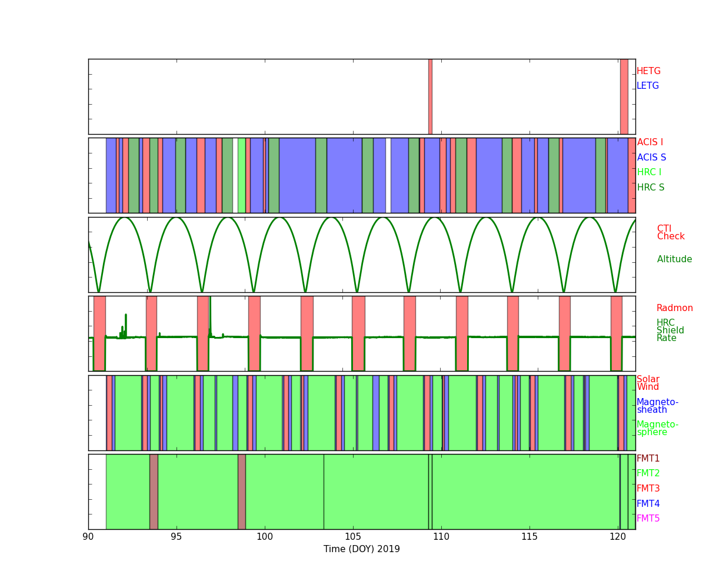Click the HRC S legend label

650,188
